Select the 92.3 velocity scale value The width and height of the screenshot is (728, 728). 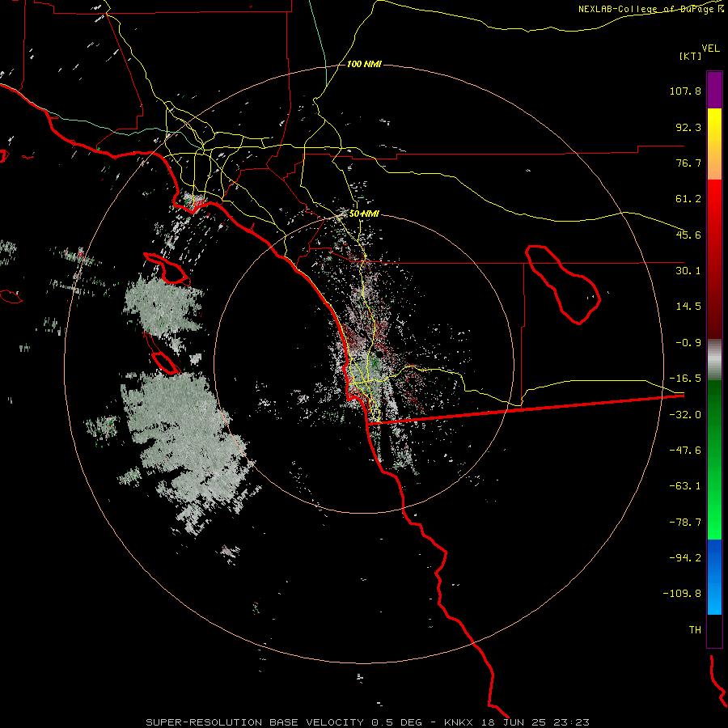(688, 127)
